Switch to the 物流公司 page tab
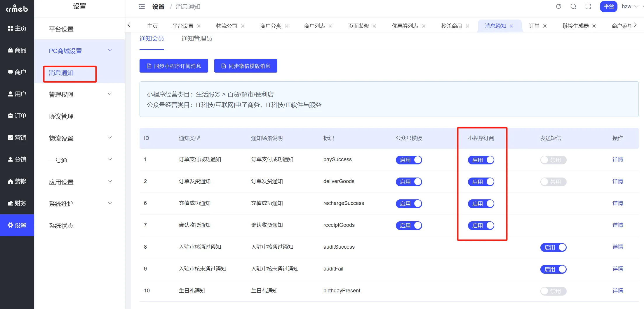The image size is (644, 309). tap(227, 26)
